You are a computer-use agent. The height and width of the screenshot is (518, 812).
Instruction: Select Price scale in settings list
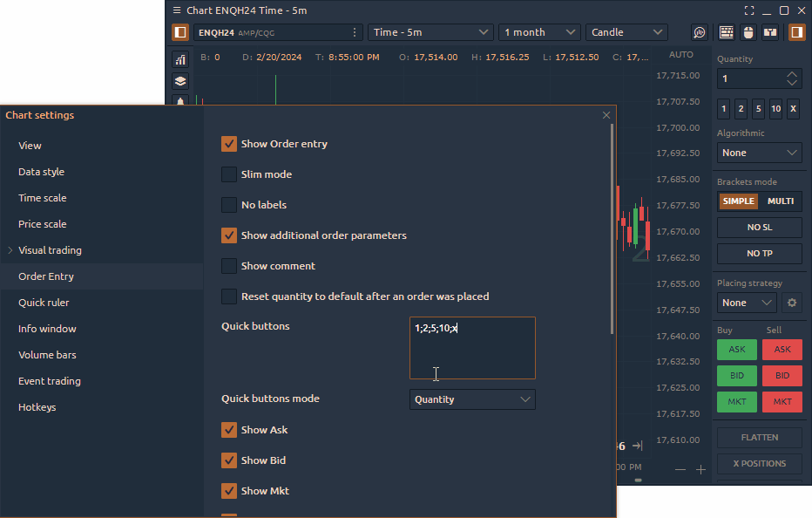(x=43, y=224)
